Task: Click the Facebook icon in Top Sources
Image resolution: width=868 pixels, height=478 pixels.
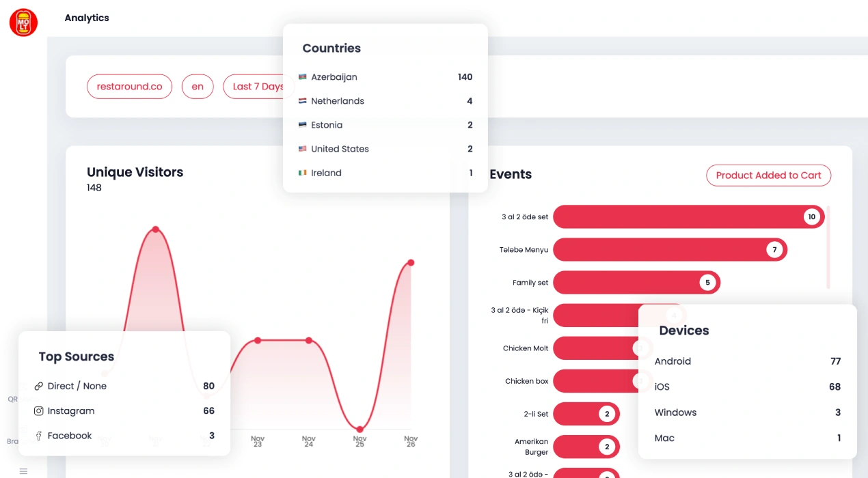Action: click(x=39, y=436)
